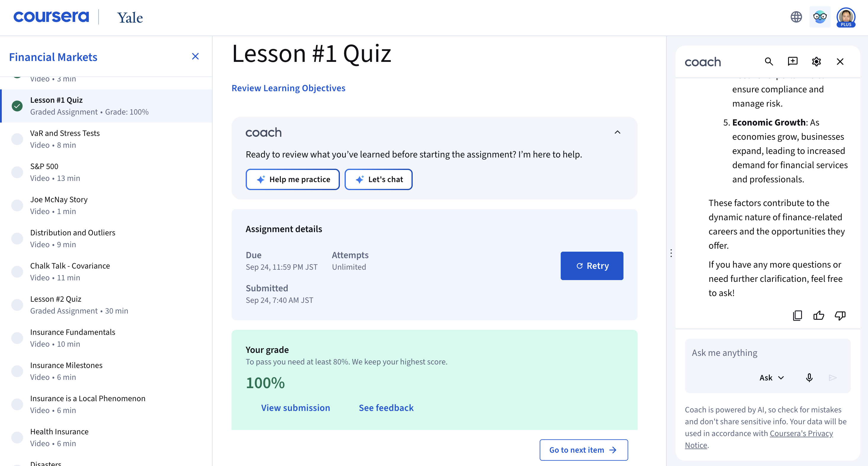The height and width of the screenshot is (466, 868).
Task: Mark VaR and Stress Tests completion circle
Action: pyautogui.click(x=17, y=139)
